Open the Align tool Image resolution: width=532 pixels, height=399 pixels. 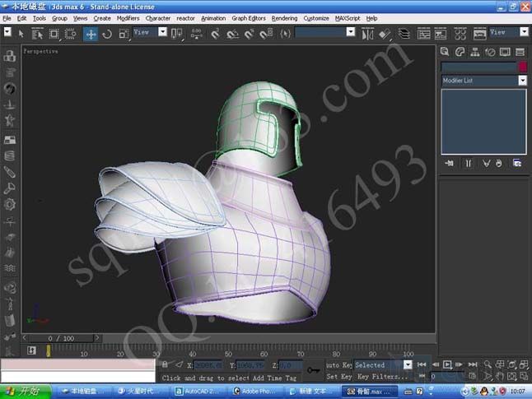(x=385, y=34)
